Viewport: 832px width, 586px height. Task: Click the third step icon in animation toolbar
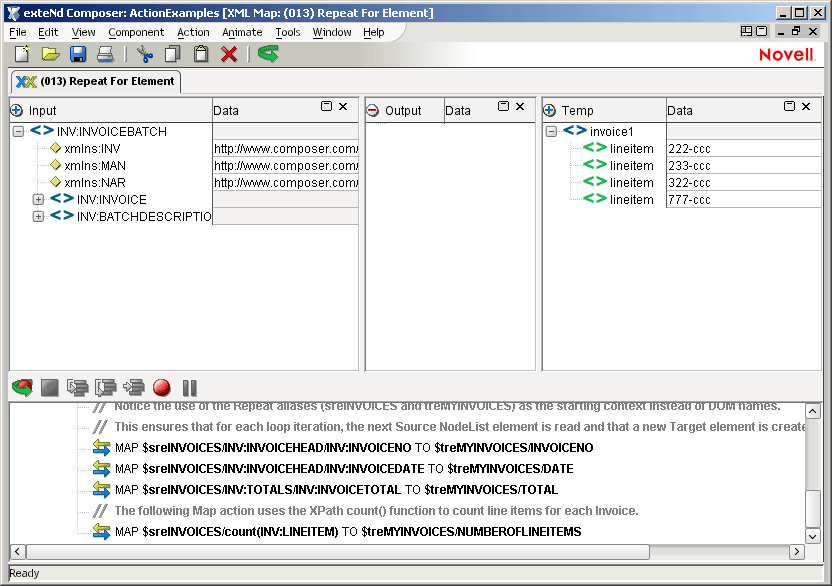coord(134,387)
